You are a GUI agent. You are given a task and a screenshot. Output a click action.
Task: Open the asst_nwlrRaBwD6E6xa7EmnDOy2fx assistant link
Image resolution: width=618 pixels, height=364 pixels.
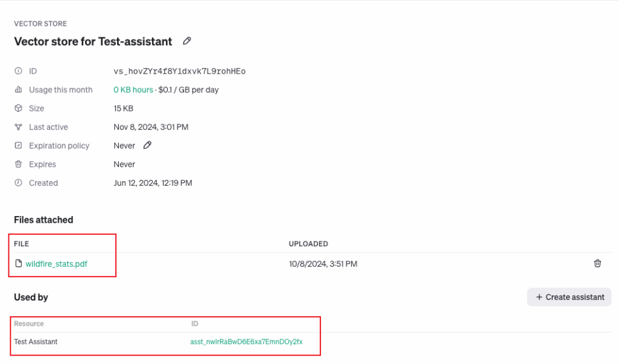tap(246, 342)
